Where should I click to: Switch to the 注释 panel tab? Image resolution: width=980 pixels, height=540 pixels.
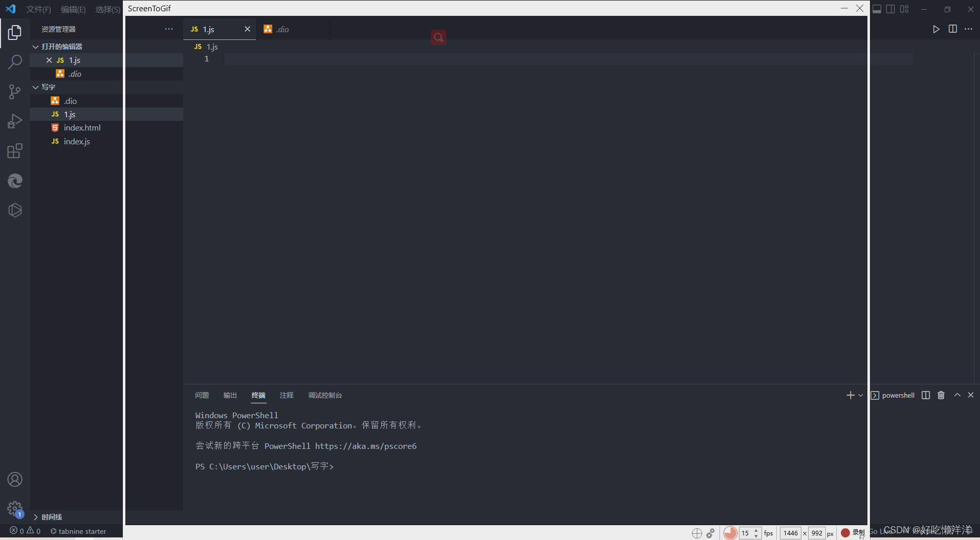tap(287, 395)
